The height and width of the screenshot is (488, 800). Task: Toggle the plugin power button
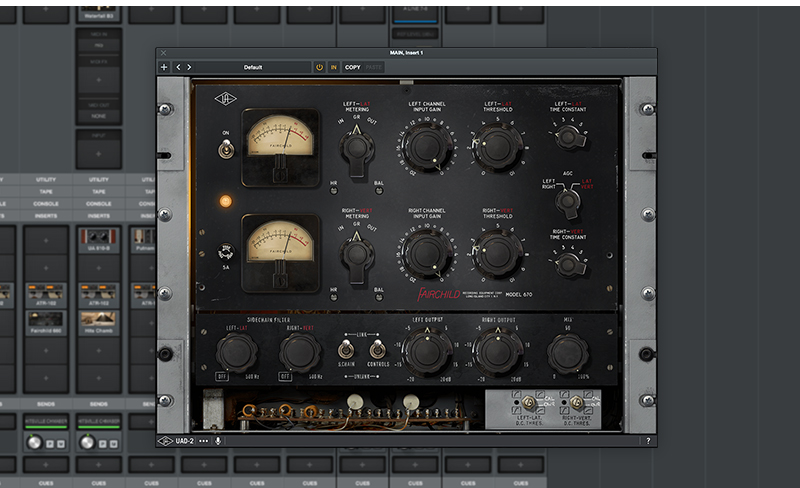[319, 67]
